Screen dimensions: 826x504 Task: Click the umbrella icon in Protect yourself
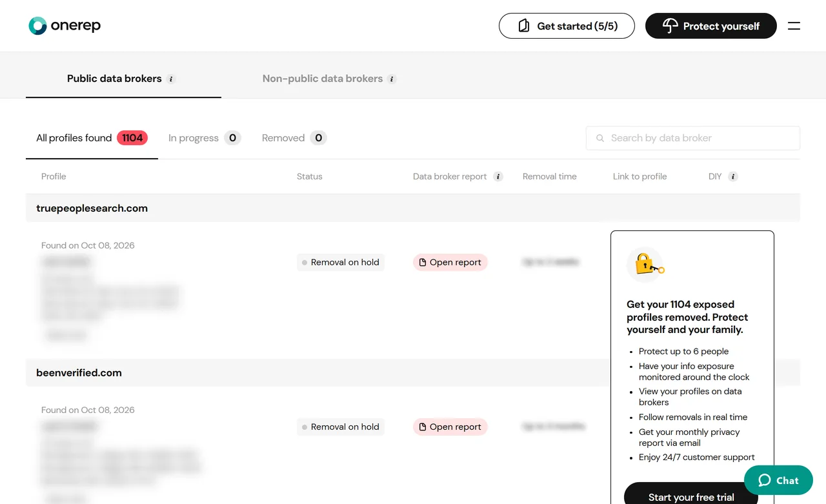(x=670, y=26)
